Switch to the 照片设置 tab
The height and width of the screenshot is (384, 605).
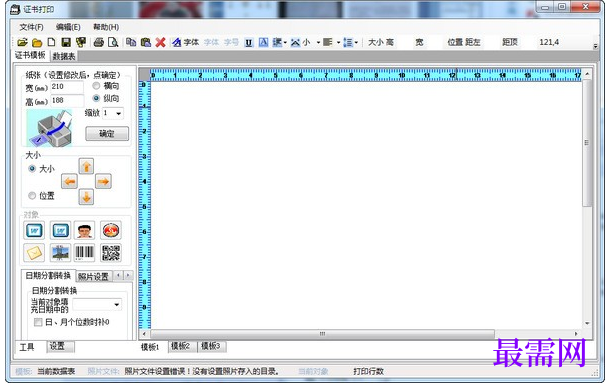click(93, 276)
